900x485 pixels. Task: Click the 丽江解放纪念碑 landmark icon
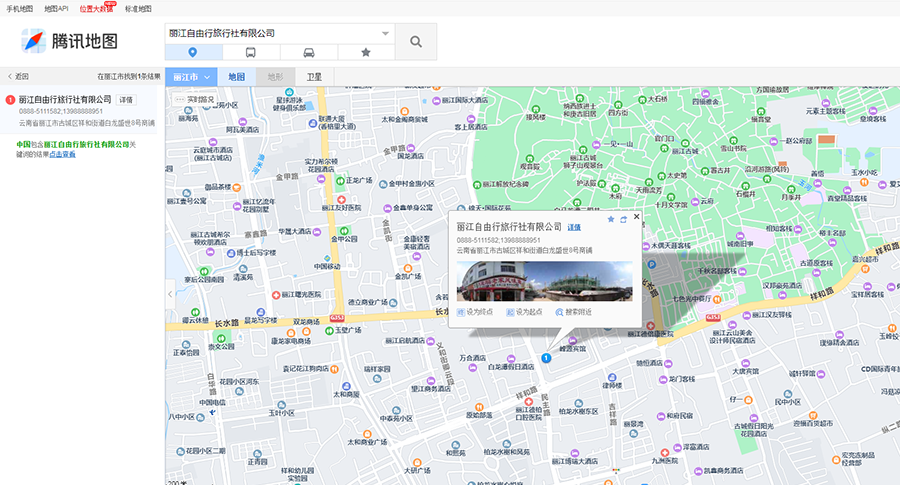(476, 185)
